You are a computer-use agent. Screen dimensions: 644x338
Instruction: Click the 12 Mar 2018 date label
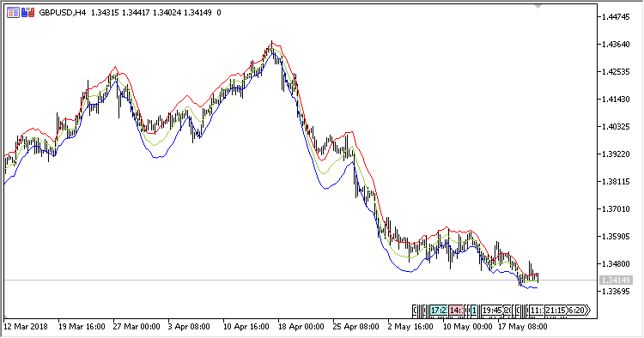pos(26,327)
